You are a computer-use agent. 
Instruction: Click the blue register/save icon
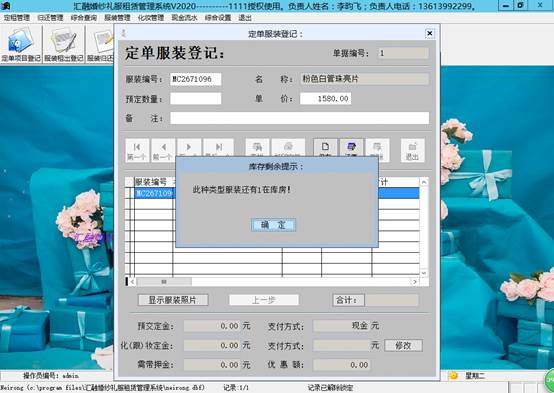tap(351, 148)
